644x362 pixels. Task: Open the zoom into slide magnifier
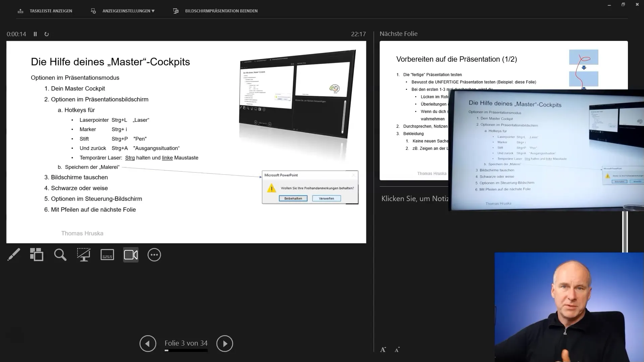(60, 255)
